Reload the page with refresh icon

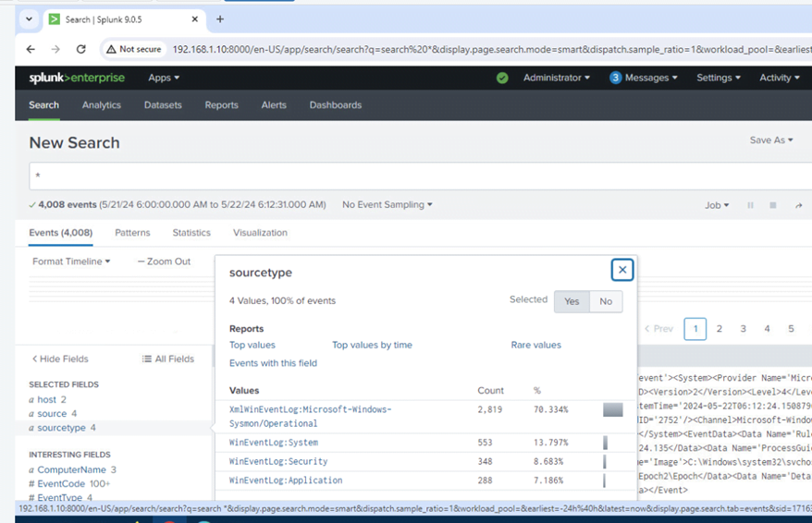pos(80,49)
